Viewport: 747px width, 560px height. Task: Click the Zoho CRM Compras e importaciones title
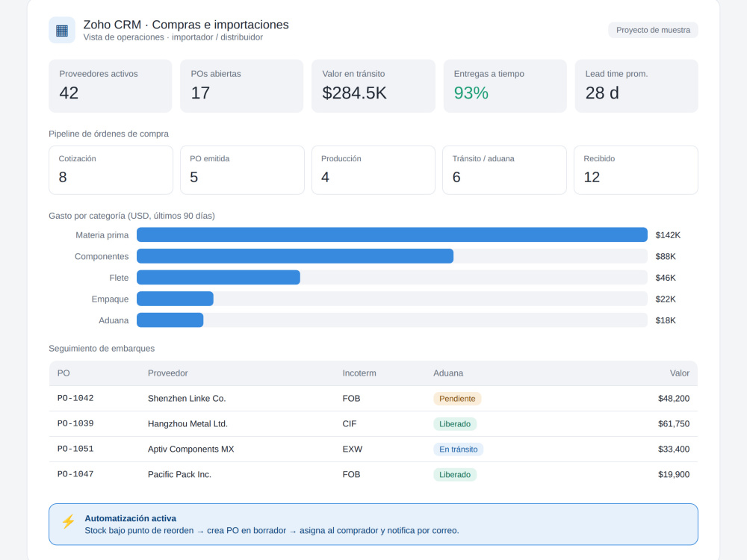[x=186, y=25]
